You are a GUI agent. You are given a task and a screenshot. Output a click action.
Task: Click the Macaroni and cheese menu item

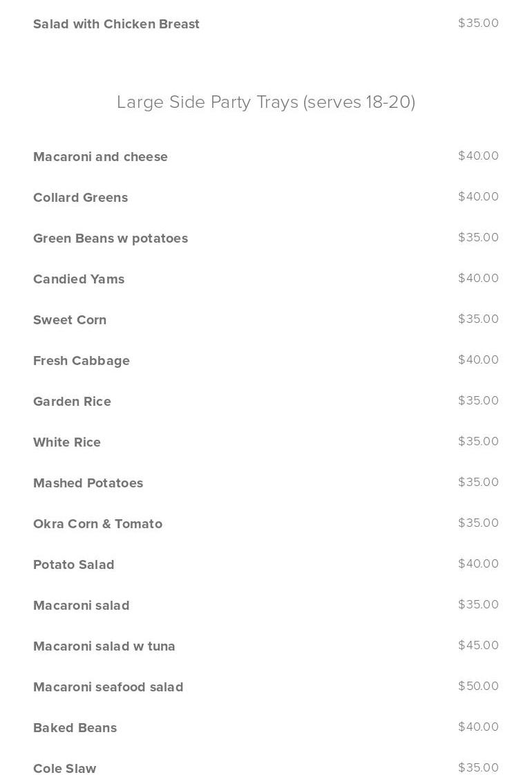[x=100, y=157]
